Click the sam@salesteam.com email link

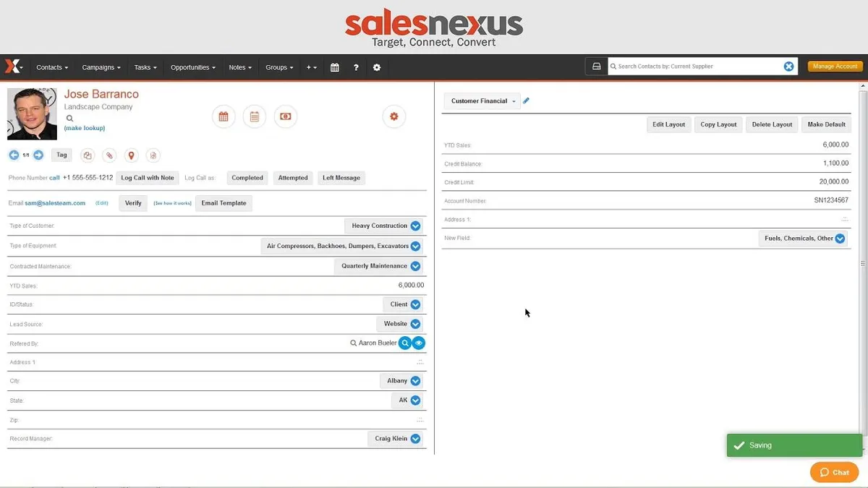pos(55,203)
